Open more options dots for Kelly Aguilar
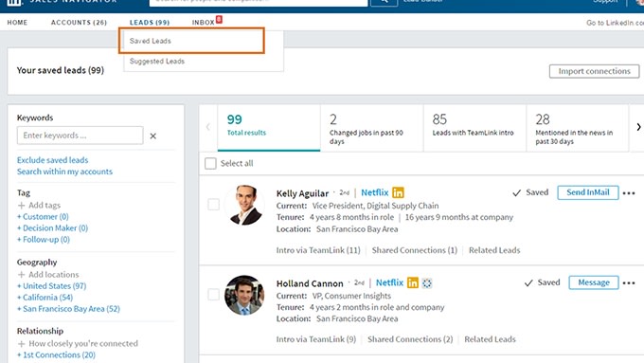 click(x=629, y=192)
